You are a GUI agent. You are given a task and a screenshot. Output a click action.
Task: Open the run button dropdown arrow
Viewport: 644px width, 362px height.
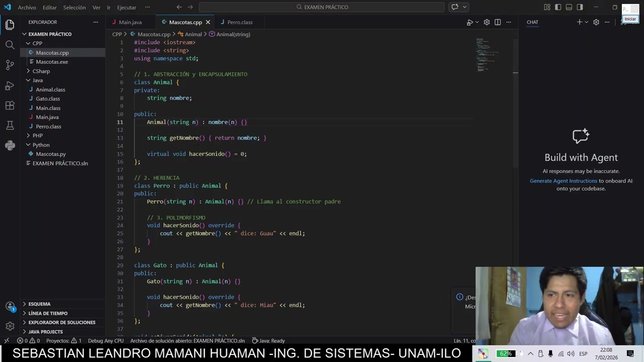(476, 22)
